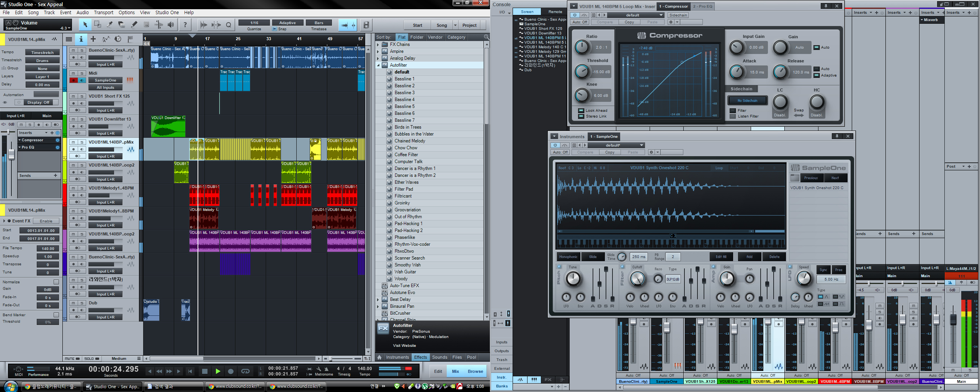
Task: Open the Studio One menu
Action: [x=167, y=13]
